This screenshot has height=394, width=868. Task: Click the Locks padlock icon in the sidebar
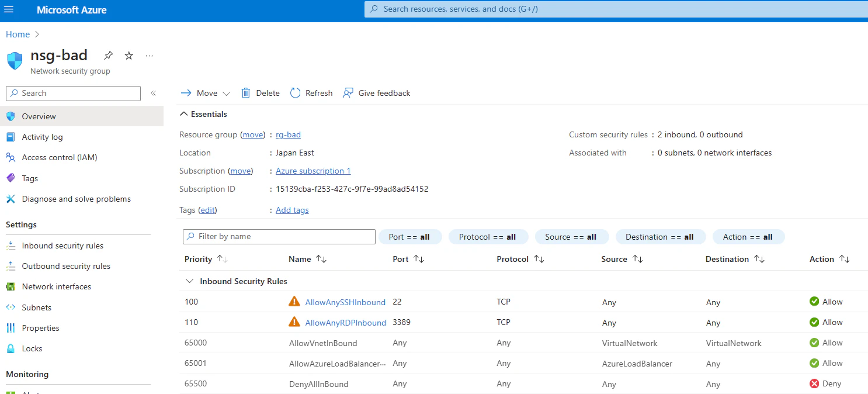click(x=11, y=348)
